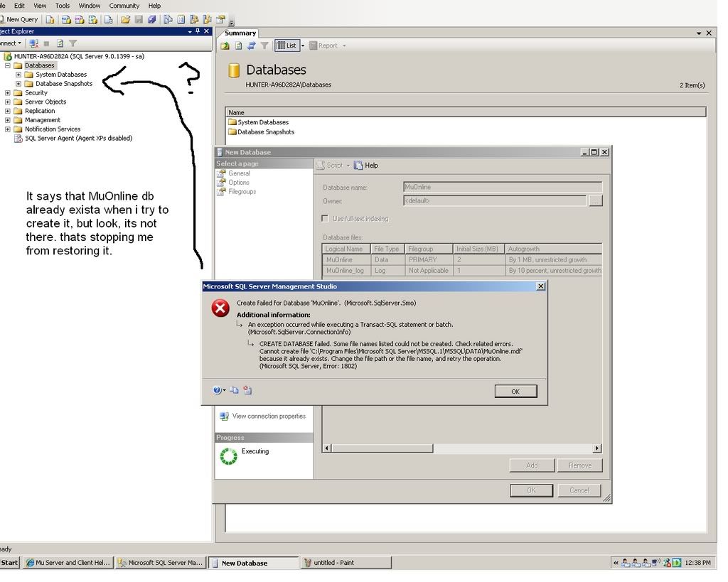This screenshot has height=582, width=728.
Task: Expand the Security folder node
Action: [8, 93]
